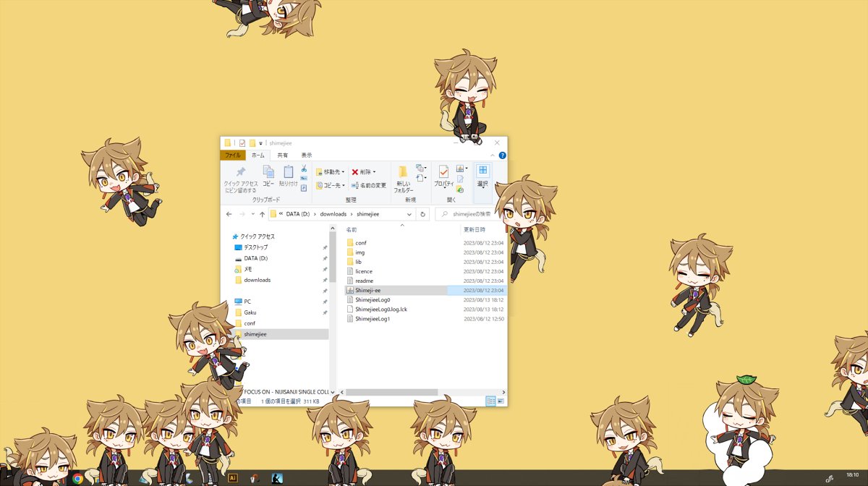
Task: Open New item dropdown in New group
Action: pyautogui.click(x=421, y=168)
